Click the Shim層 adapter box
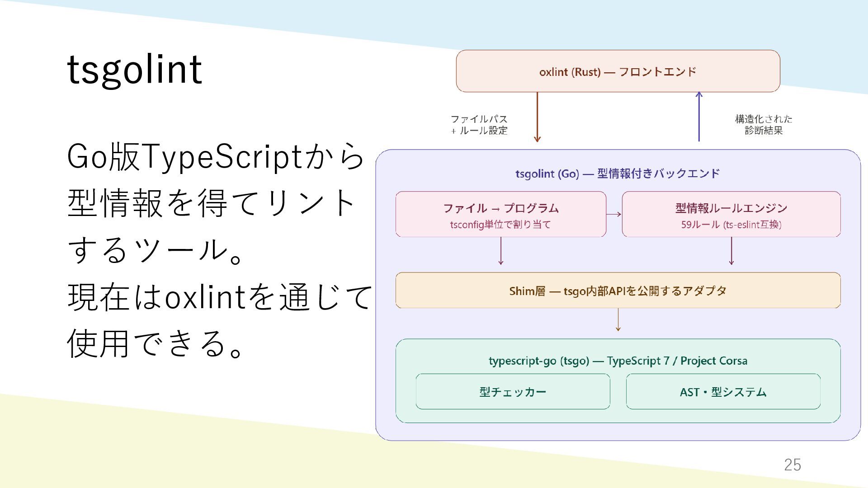Viewport: 868px width, 488px height. (x=618, y=291)
